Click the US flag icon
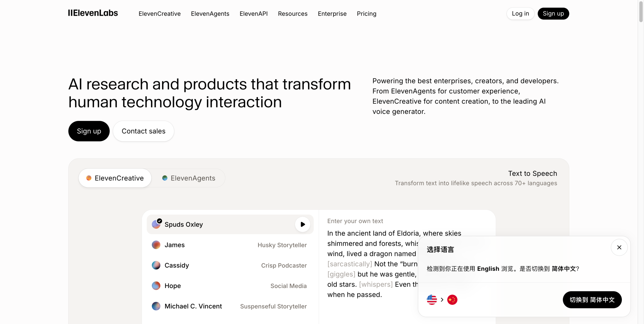 click(432, 300)
